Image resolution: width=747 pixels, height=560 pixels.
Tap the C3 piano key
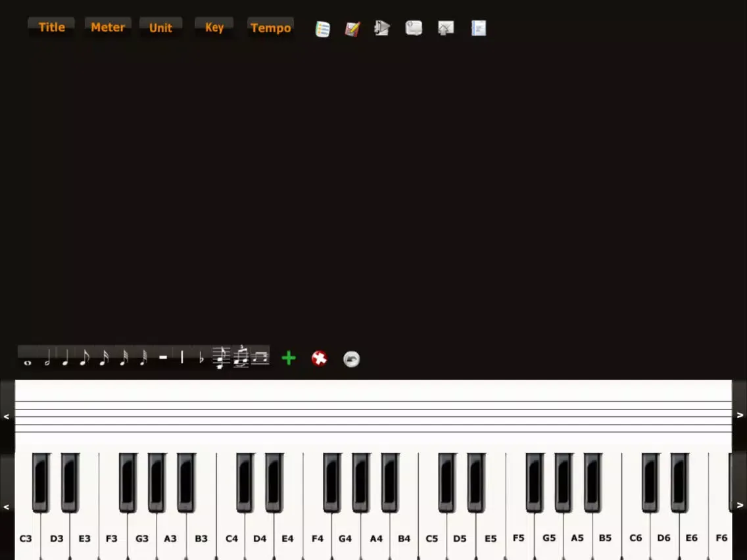click(x=26, y=538)
